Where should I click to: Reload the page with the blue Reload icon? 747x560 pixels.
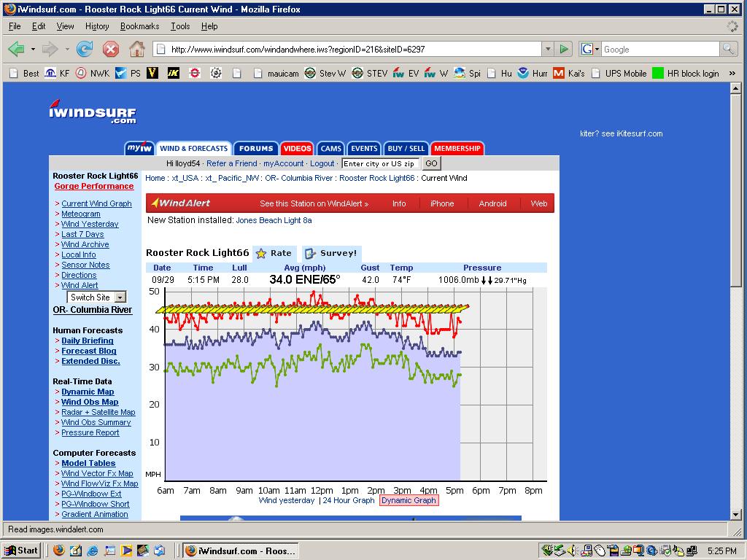click(x=85, y=49)
